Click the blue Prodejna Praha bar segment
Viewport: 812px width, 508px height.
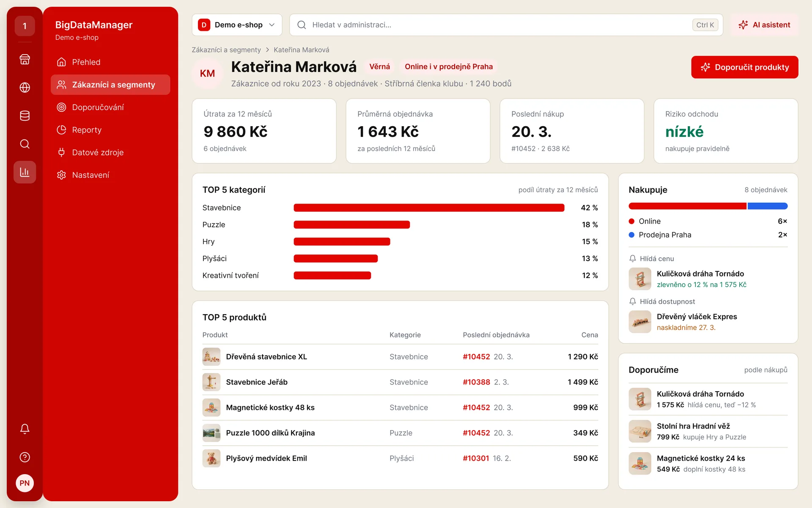pos(767,206)
